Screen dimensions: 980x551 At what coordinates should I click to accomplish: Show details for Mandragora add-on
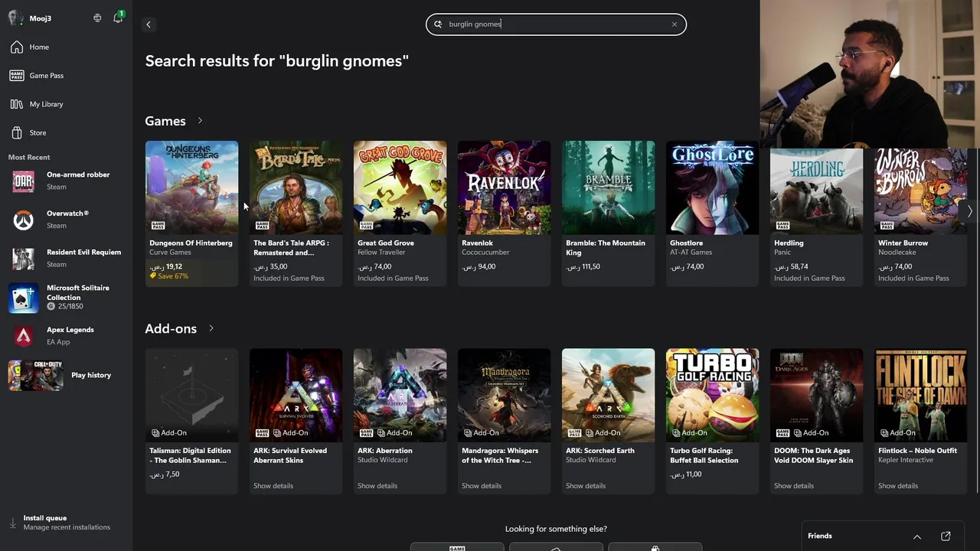point(482,486)
